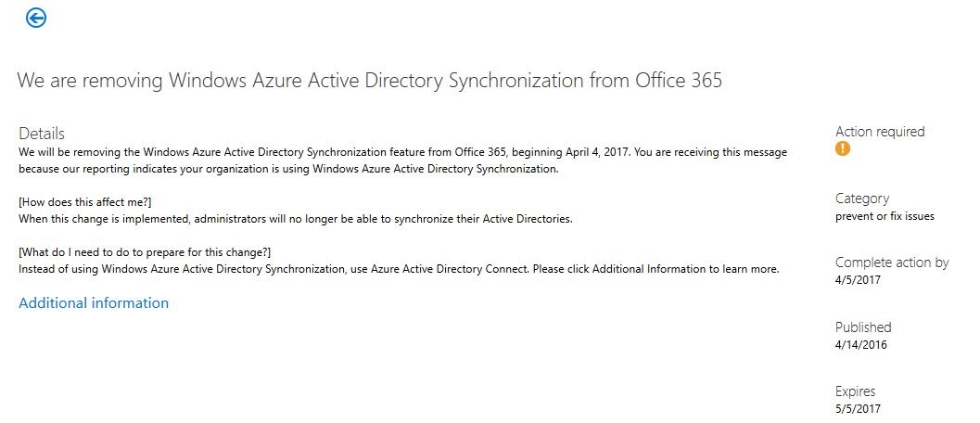This screenshot has width=980, height=423.
Task: Open the Additional information link
Action: click(94, 302)
